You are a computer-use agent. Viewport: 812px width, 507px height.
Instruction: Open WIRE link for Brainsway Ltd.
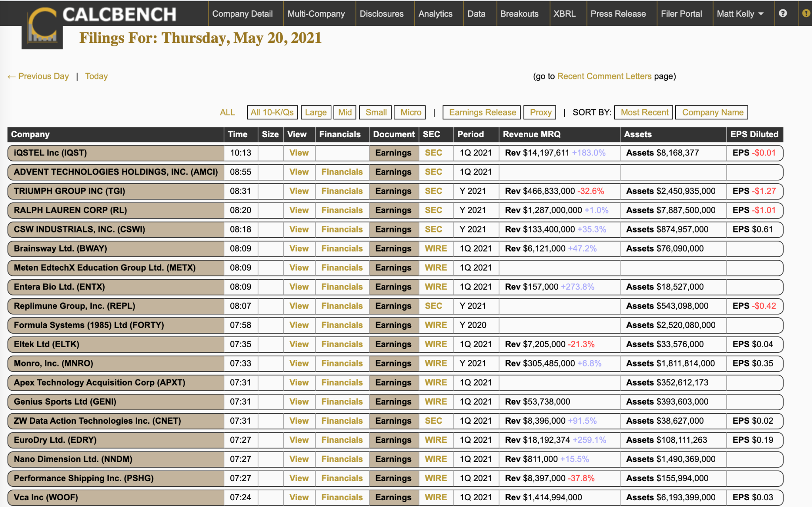coord(435,249)
